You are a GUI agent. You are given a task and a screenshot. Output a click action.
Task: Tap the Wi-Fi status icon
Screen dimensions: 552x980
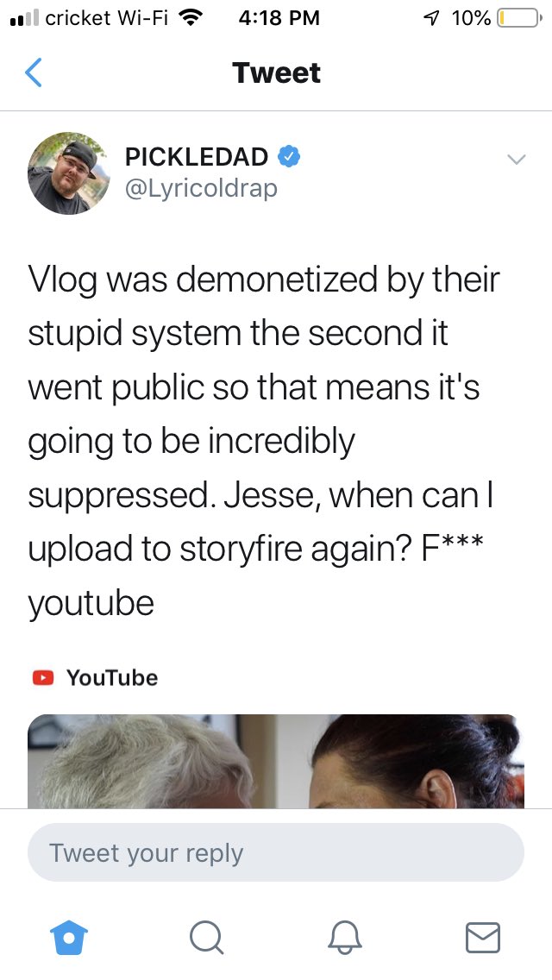point(192,18)
